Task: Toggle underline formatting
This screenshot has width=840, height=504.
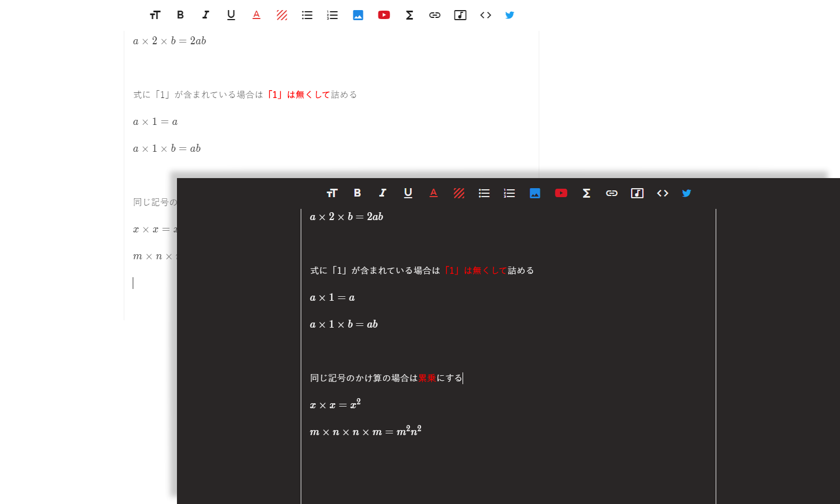Action: [408, 193]
